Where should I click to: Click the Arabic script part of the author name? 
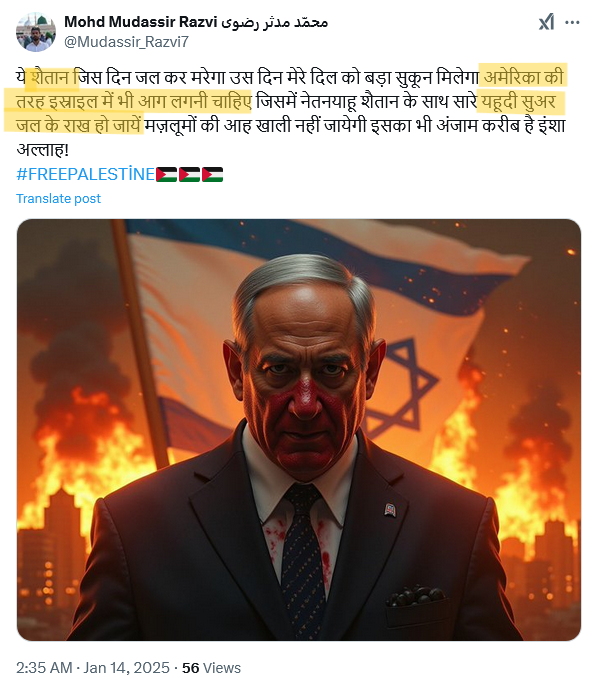(x=274, y=22)
